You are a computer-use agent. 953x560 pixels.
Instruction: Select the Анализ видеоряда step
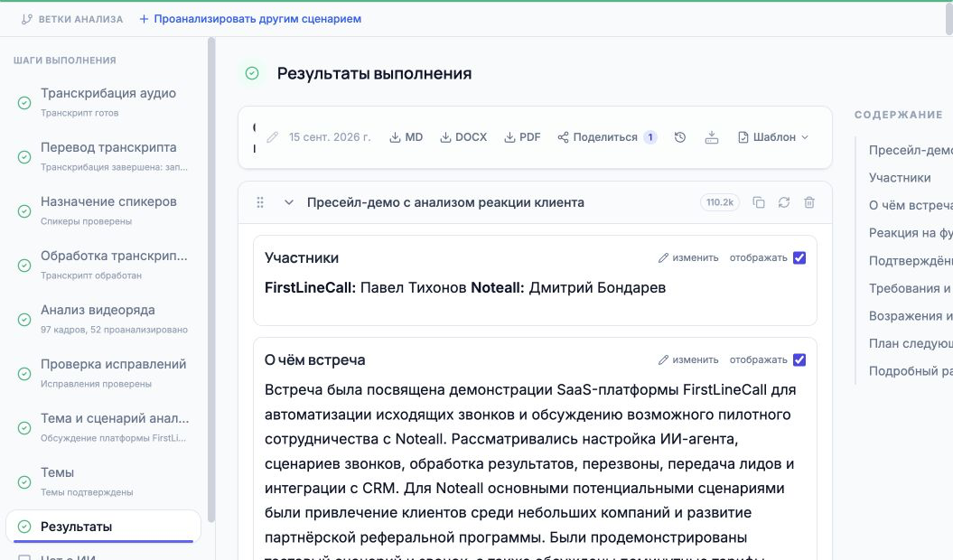(103, 319)
